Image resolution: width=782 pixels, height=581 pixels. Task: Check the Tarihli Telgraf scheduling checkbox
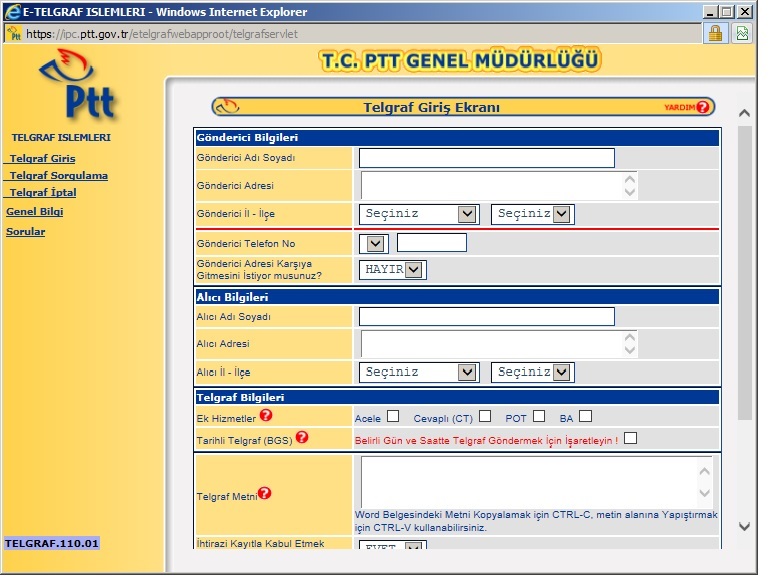[x=630, y=438]
